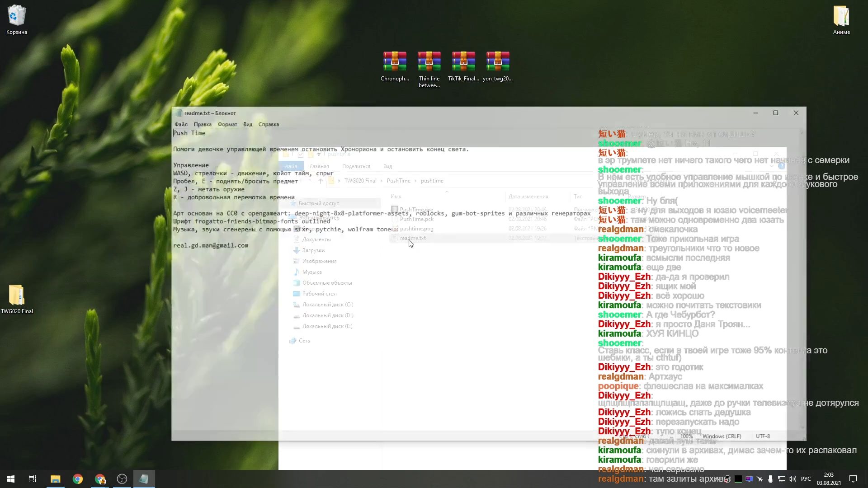Open the Аниме folder on desktop

click(x=841, y=16)
